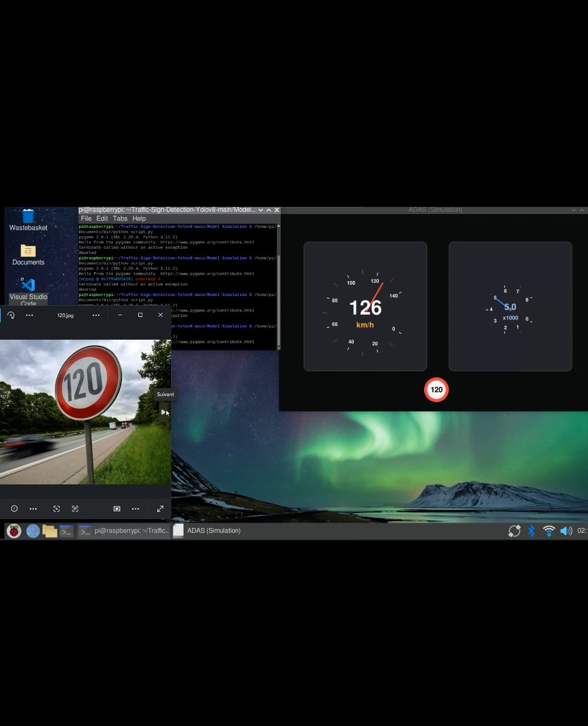
Task: Open overflow menu right of slideshow icon
Action: click(136, 509)
